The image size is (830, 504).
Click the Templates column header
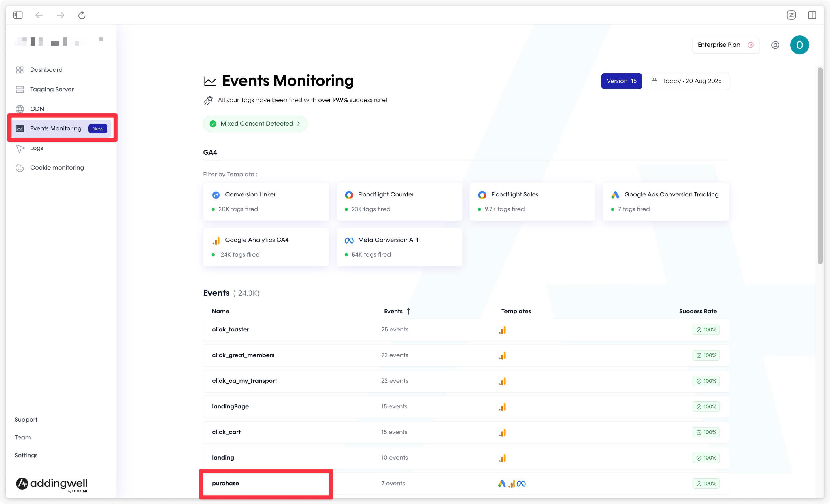coord(516,311)
